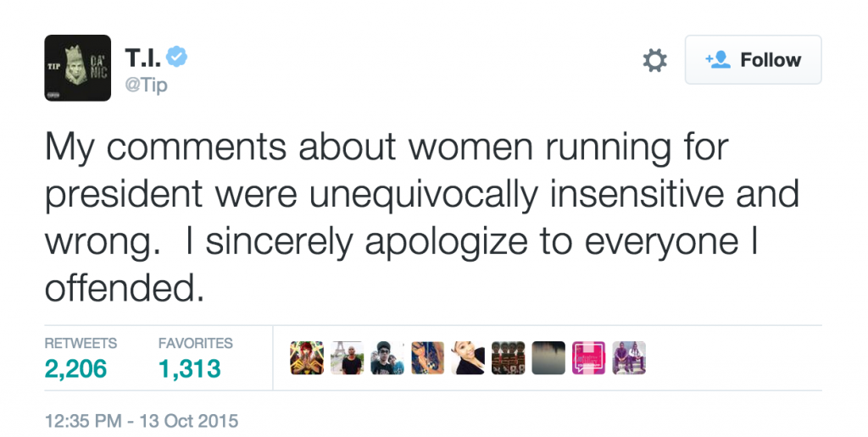Click the RETWEETS label
Viewport: 868px width, 437px height.
[81, 343]
